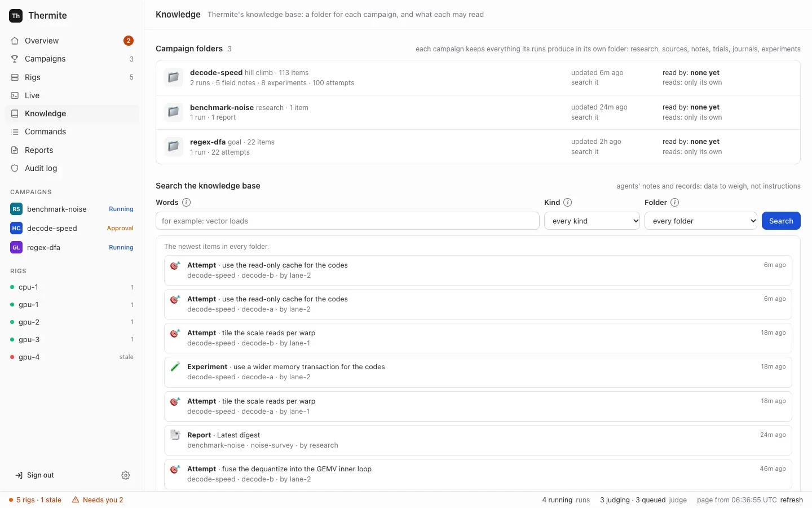
Task: Select rig gpu-1
Action: [72, 305]
